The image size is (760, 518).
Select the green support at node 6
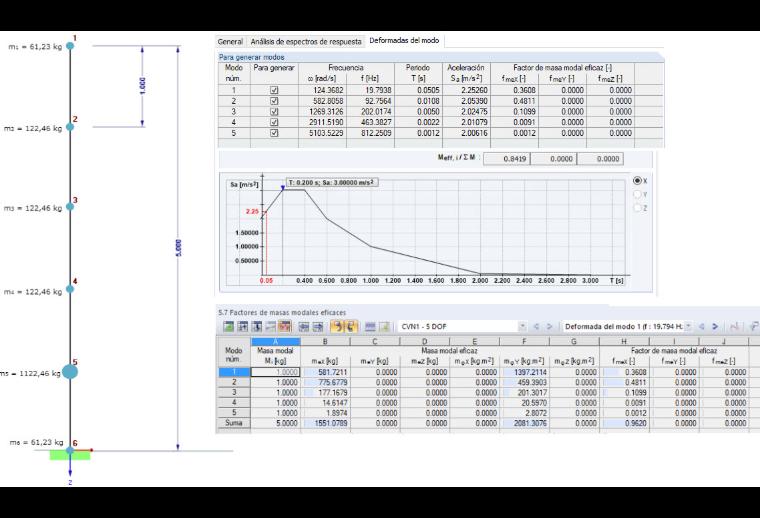(70, 455)
